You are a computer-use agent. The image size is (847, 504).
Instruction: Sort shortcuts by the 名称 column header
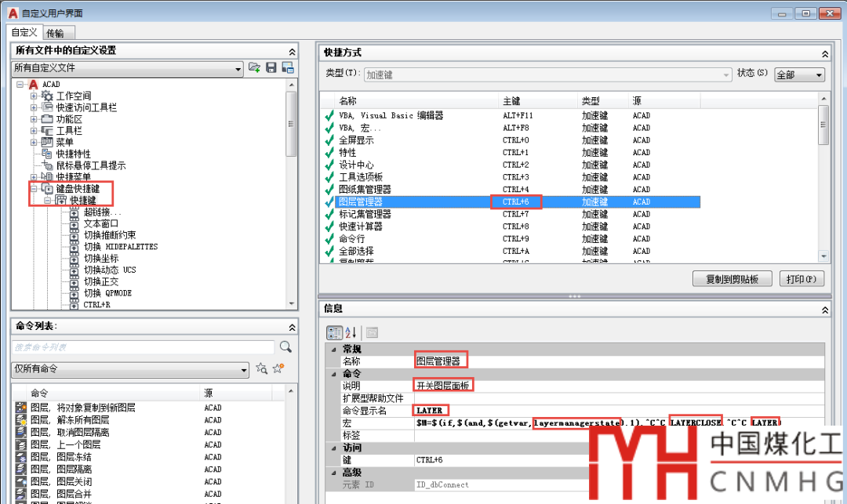click(x=418, y=101)
